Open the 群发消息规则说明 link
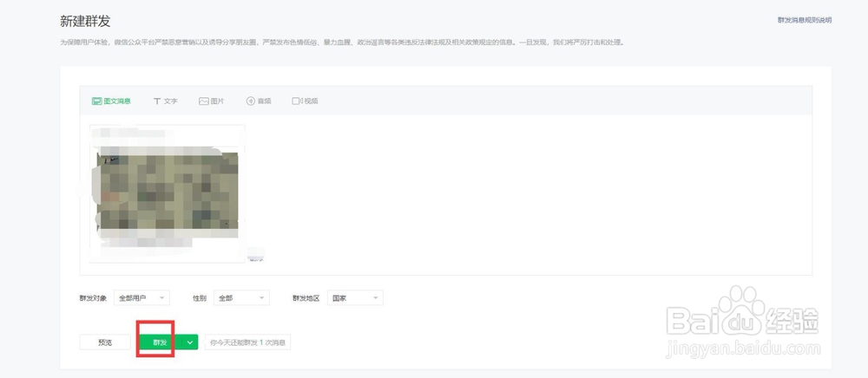The height and width of the screenshot is (378, 868). tap(805, 21)
